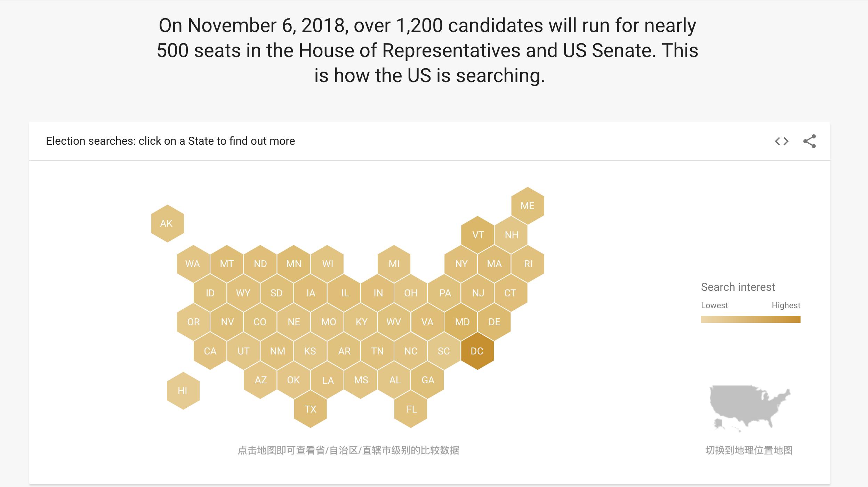Image resolution: width=868 pixels, height=487 pixels.
Task: Click the 切换到地理位置地图 link
Action: tap(749, 450)
